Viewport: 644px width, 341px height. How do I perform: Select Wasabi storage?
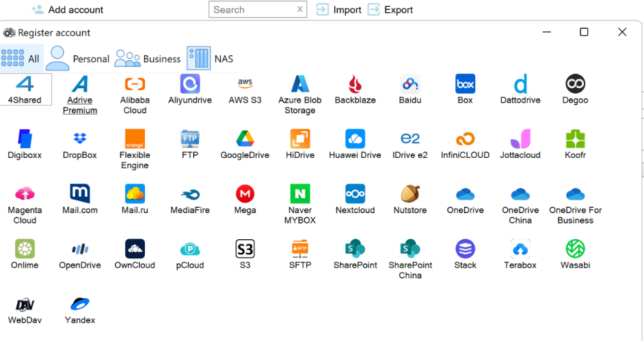[x=575, y=254]
